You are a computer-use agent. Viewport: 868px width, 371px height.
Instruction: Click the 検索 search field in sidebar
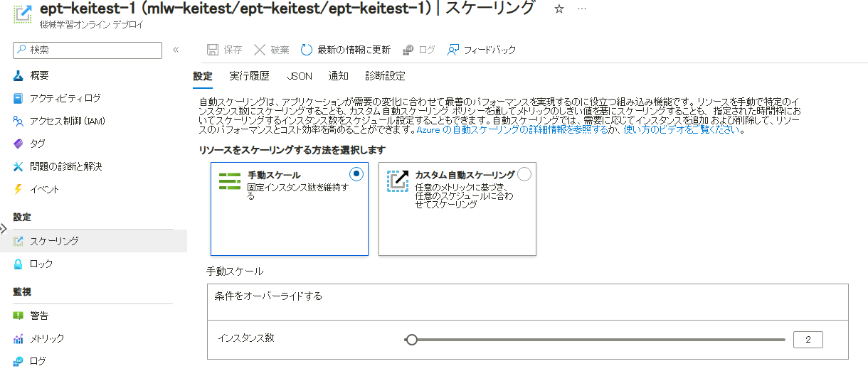coord(88,50)
